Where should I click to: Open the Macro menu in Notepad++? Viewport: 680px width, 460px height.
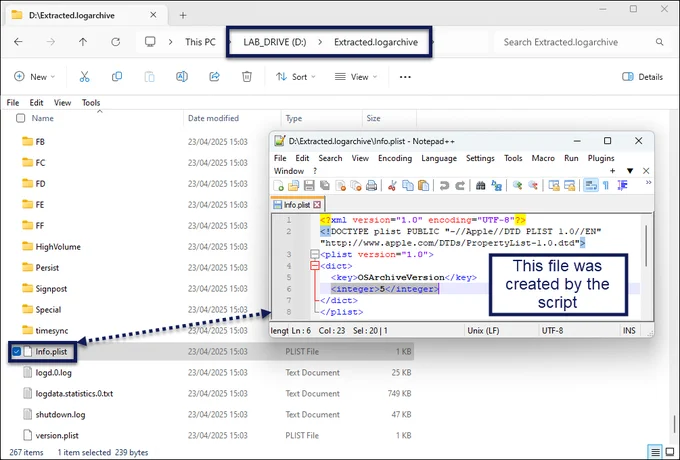(x=543, y=158)
